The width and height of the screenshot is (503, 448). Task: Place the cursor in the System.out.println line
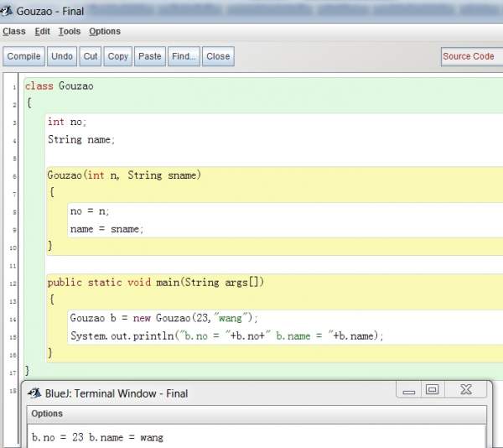[x=226, y=336]
